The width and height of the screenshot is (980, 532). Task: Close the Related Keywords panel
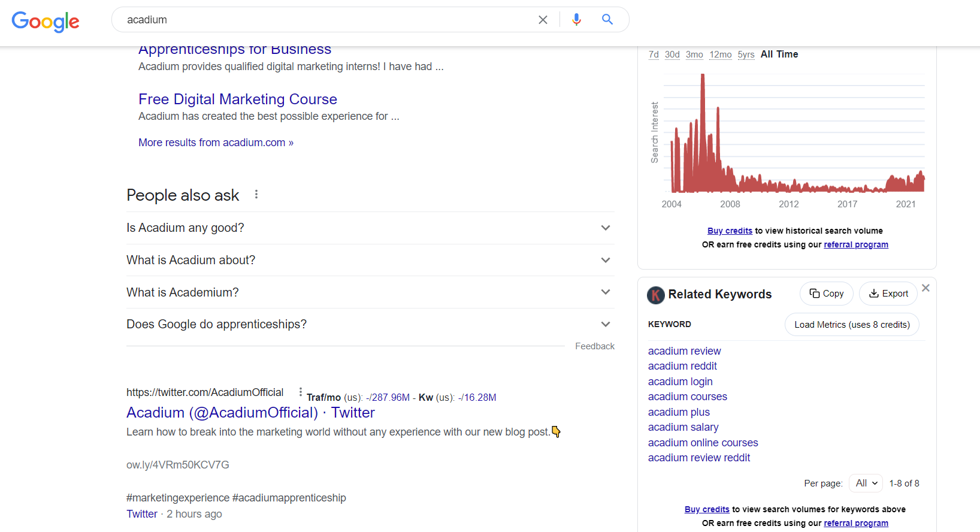coord(925,288)
